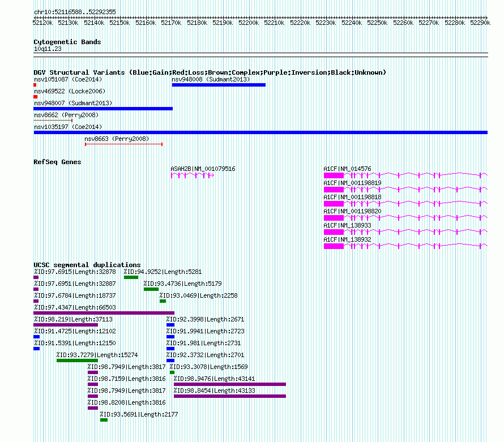This screenshot has width=504, height=442.
Task: Open variant nsv469522 (Locke2006)
Action: click(70, 91)
